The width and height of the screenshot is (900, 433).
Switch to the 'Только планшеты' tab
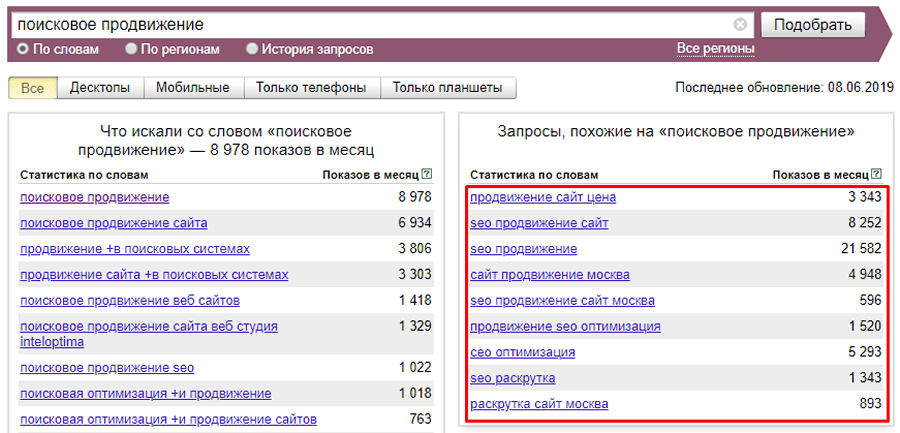(447, 88)
